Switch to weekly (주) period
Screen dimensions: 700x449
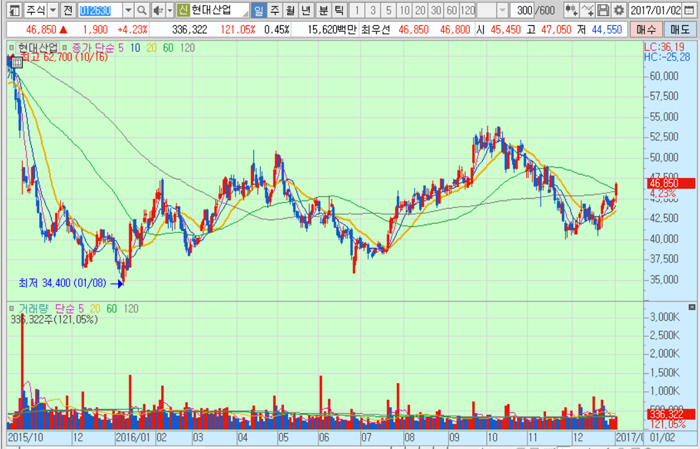pos(275,10)
